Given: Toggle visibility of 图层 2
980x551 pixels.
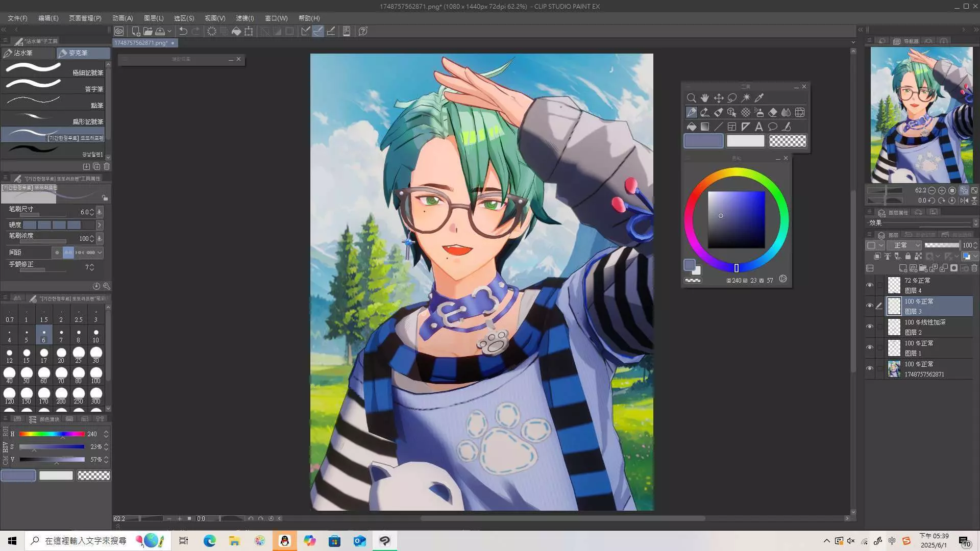Looking at the screenshot, I should pyautogui.click(x=870, y=327).
